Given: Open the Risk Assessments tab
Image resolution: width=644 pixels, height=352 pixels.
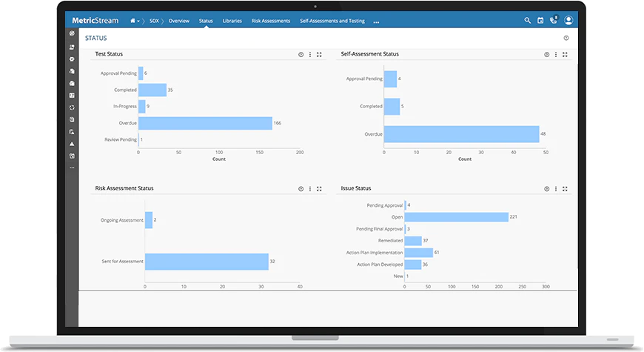Looking at the screenshot, I should pyautogui.click(x=271, y=21).
